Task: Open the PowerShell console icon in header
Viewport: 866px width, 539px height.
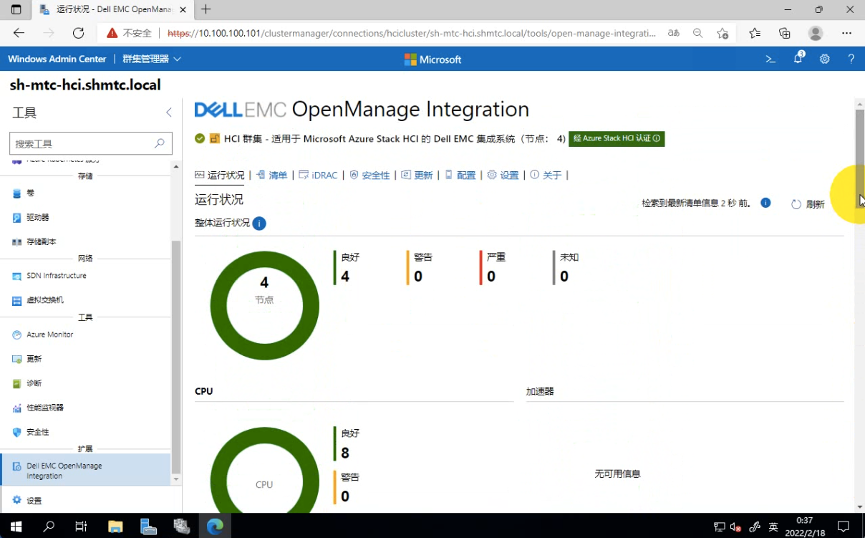Action: 770,59
